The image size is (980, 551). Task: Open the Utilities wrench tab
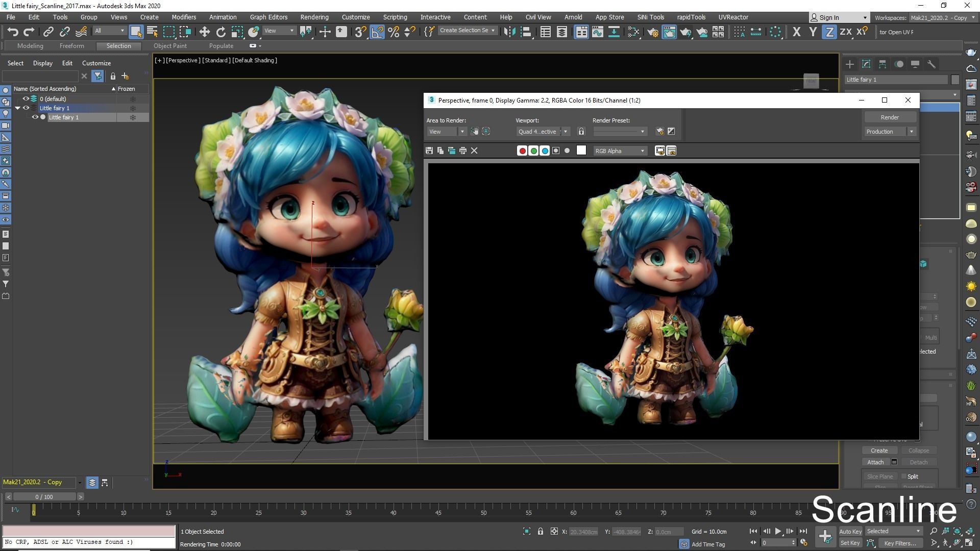pyautogui.click(x=931, y=64)
